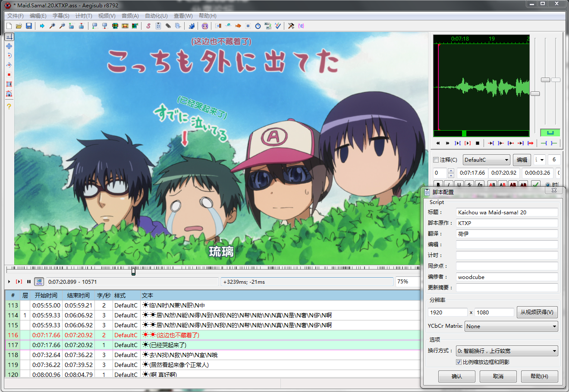This screenshot has height=392, width=569.
Task: Zoom out the video with minus magnifier
Action: coord(62,26)
